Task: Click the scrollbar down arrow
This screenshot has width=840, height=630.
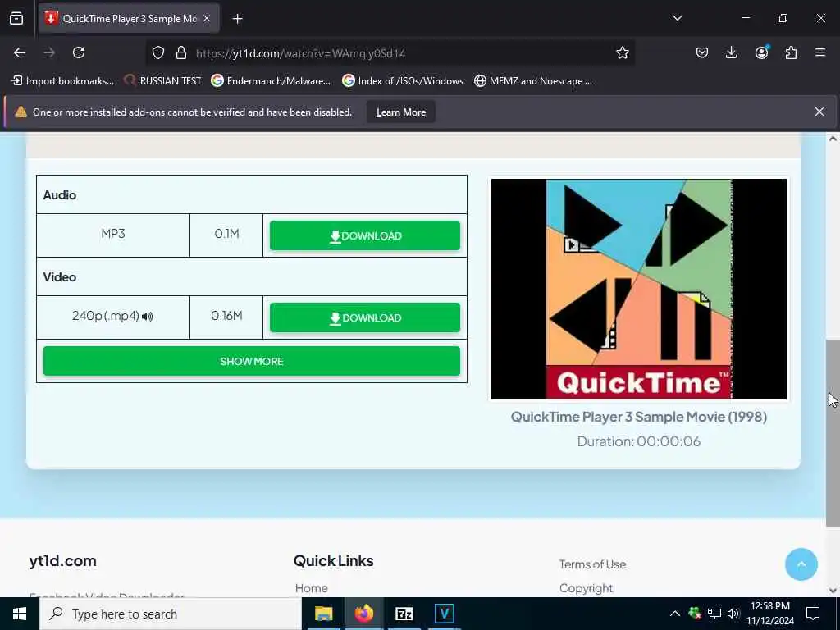Action: [833, 591]
